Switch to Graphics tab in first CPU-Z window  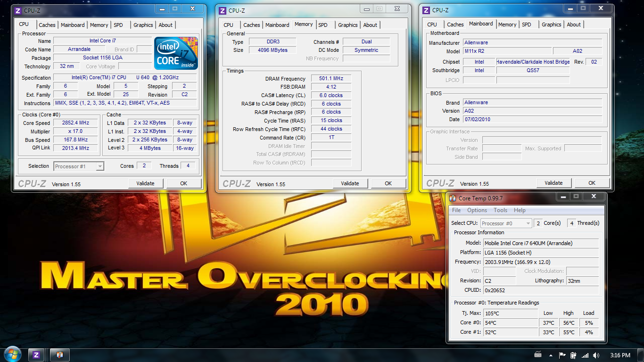point(143,25)
